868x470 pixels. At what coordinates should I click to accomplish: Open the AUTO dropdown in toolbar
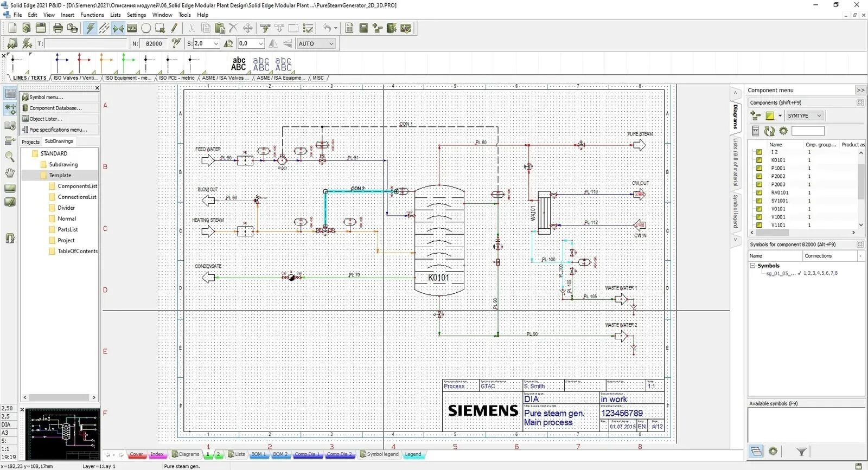pos(316,43)
